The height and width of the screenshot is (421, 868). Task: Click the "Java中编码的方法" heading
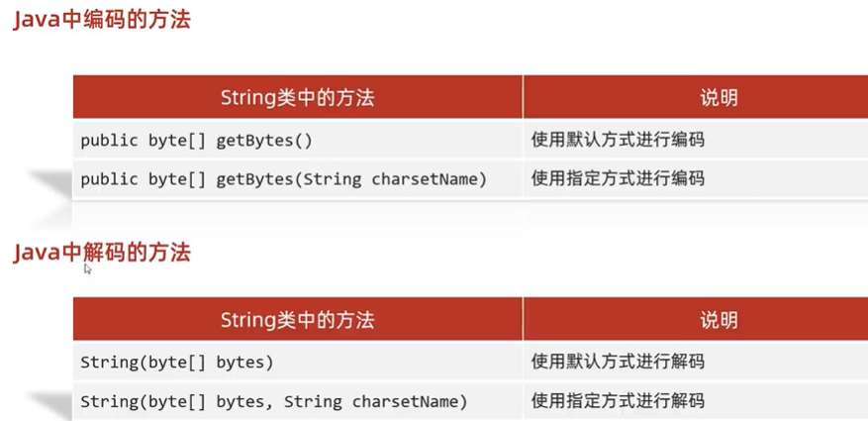tap(101, 20)
